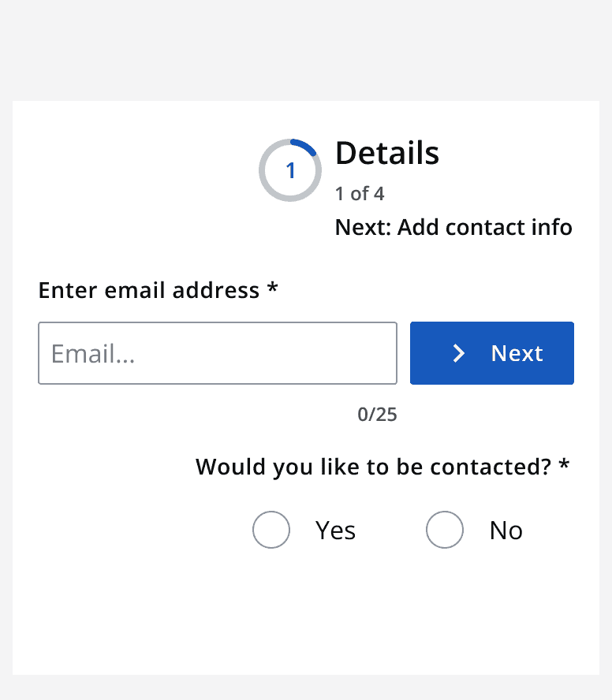The image size is (612, 700).
Task: Select the Enter email address label
Action: point(151,290)
